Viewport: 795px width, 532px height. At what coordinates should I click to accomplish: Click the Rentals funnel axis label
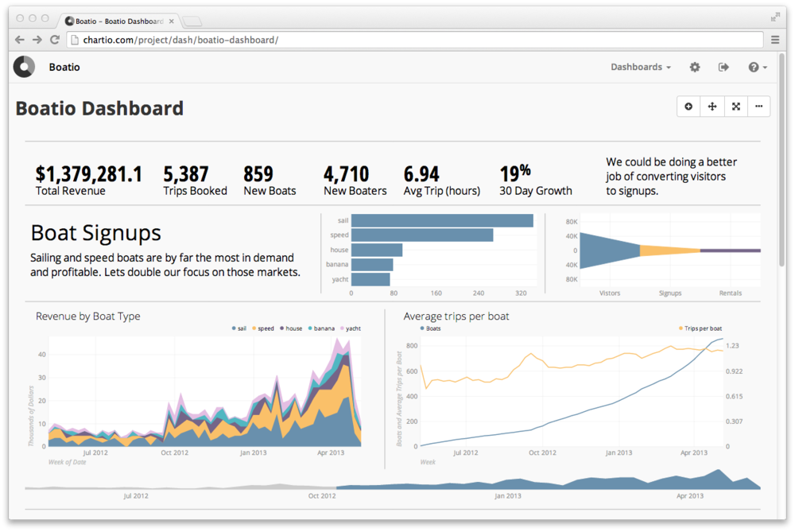(730, 293)
